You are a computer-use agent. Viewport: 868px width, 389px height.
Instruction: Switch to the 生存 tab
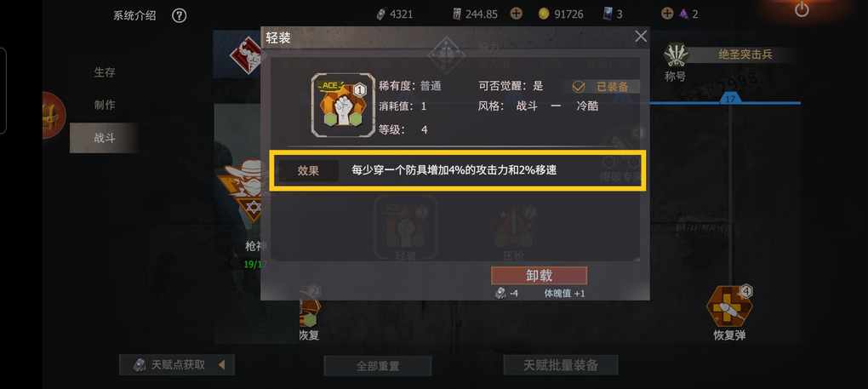click(104, 72)
